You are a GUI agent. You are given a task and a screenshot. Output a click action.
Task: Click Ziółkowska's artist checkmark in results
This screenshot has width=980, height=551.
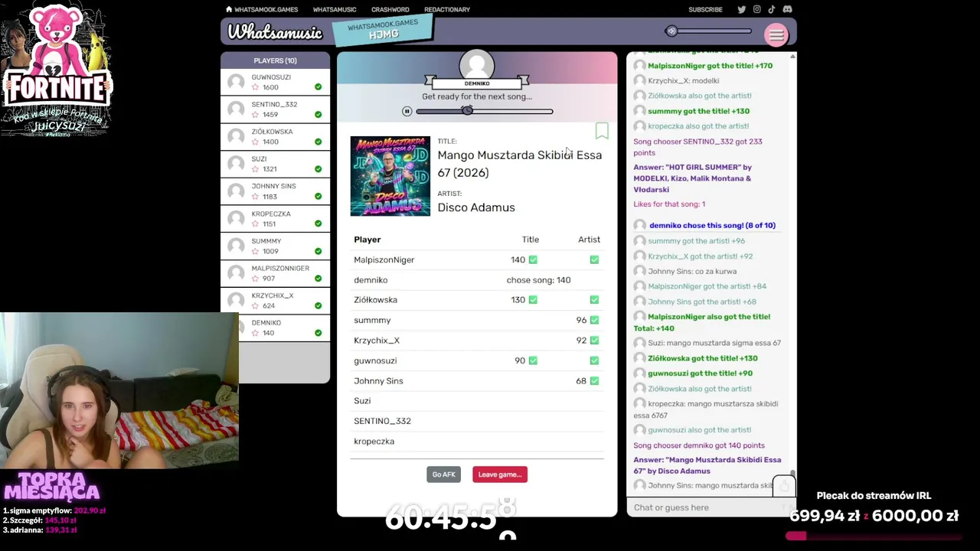click(x=594, y=300)
